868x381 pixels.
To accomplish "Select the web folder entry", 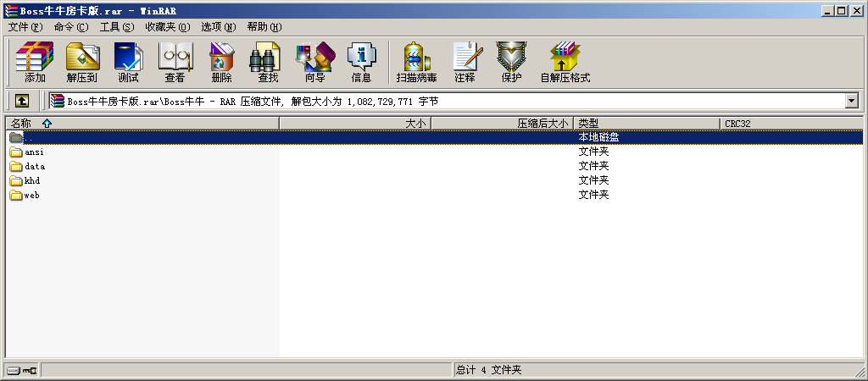I will [x=31, y=196].
